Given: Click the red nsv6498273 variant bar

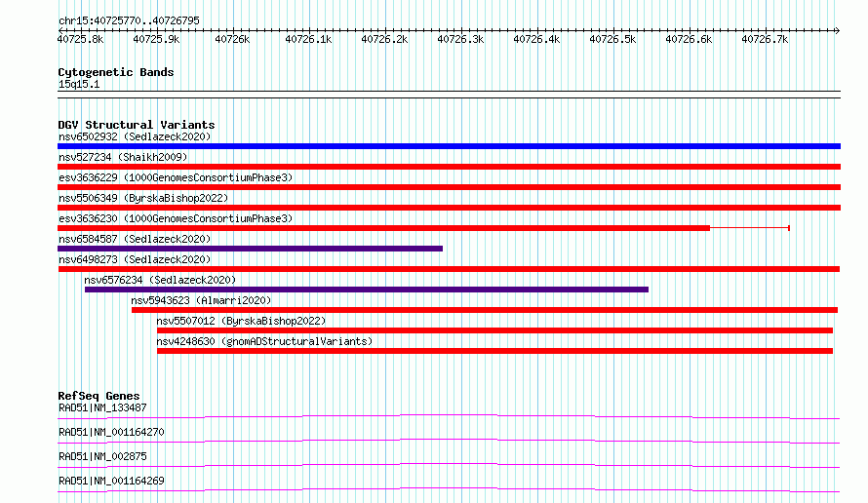Looking at the screenshot, I should pos(449,269).
